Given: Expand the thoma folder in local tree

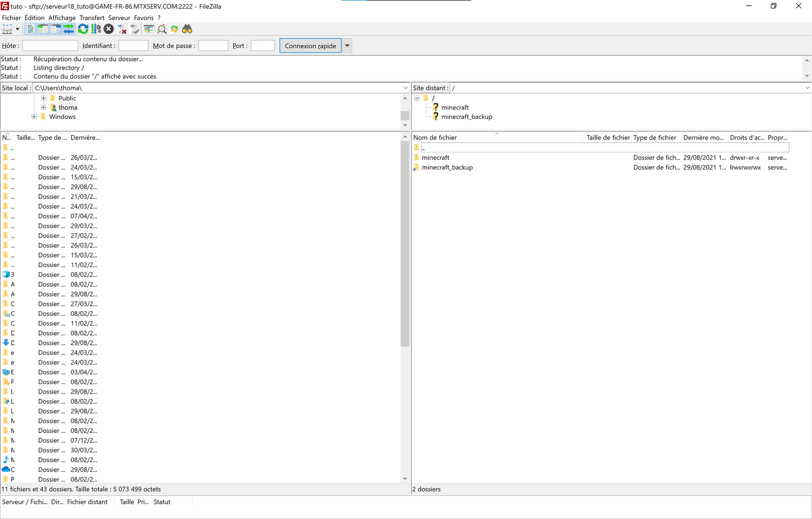Looking at the screenshot, I should click(44, 108).
